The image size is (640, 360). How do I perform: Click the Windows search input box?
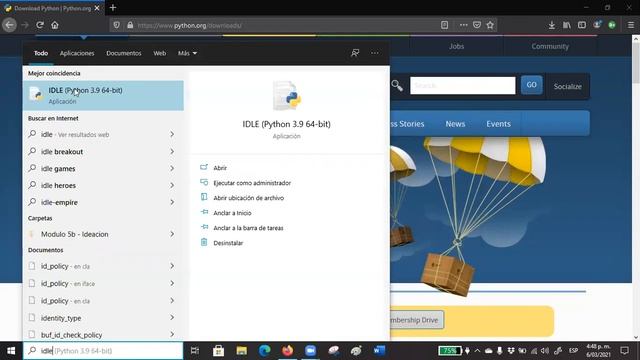point(103,351)
